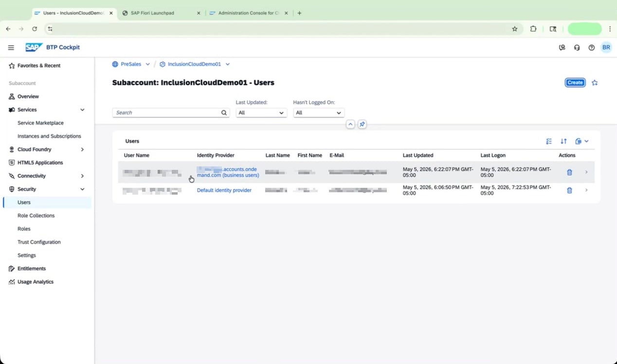Image resolution: width=617 pixels, height=364 pixels.
Task: Open a new browser tab
Action: coord(299,13)
